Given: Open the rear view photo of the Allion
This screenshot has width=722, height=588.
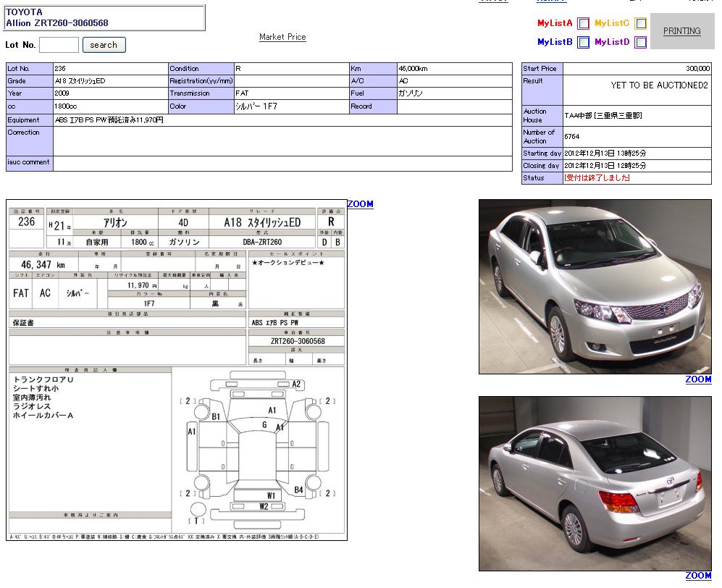Looking at the screenshot, I should (x=595, y=483).
